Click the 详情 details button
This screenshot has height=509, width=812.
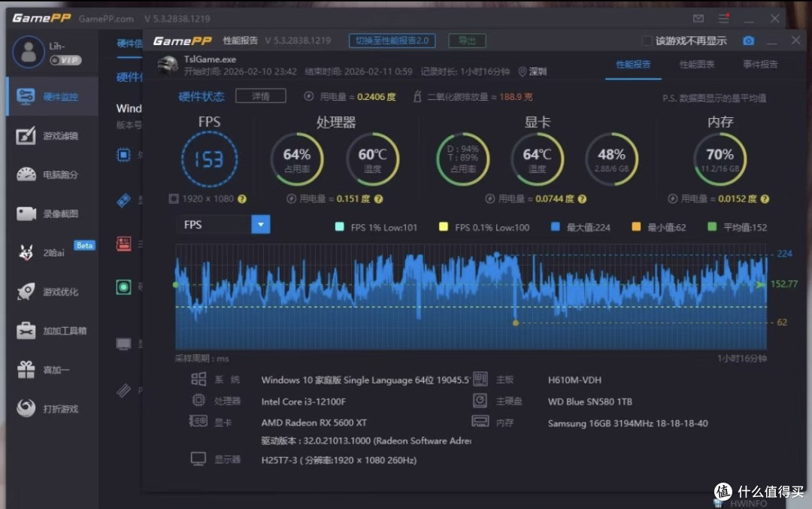tap(260, 95)
